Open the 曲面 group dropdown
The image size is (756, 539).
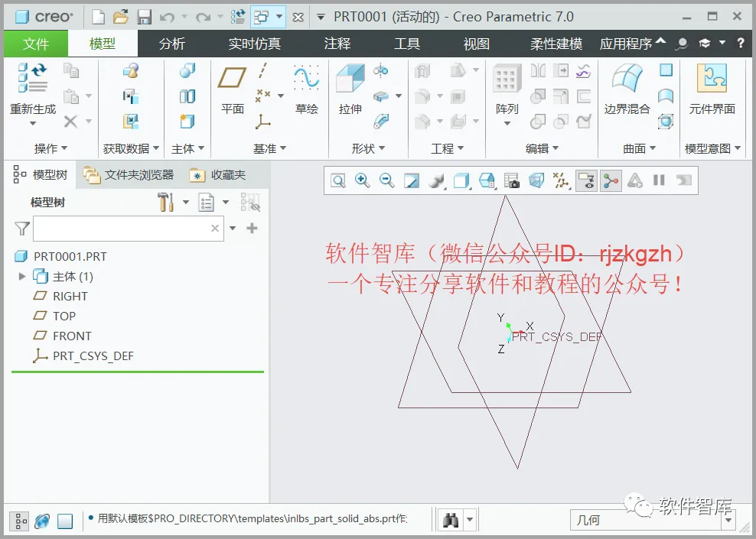point(640,148)
